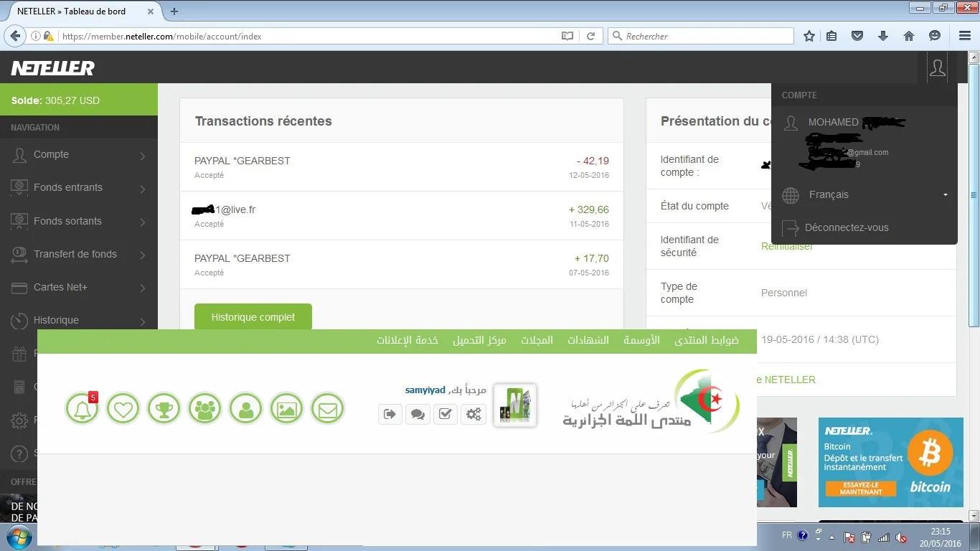This screenshot has width=980, height=551.
Task: Click the forum checkmark icon button
Action: click(445, 413)
